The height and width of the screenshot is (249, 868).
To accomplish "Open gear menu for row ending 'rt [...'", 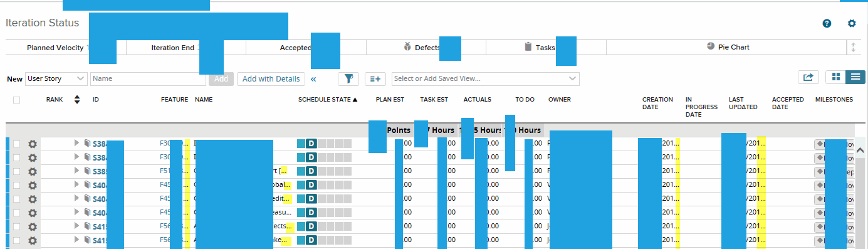I will click(33, 172).
